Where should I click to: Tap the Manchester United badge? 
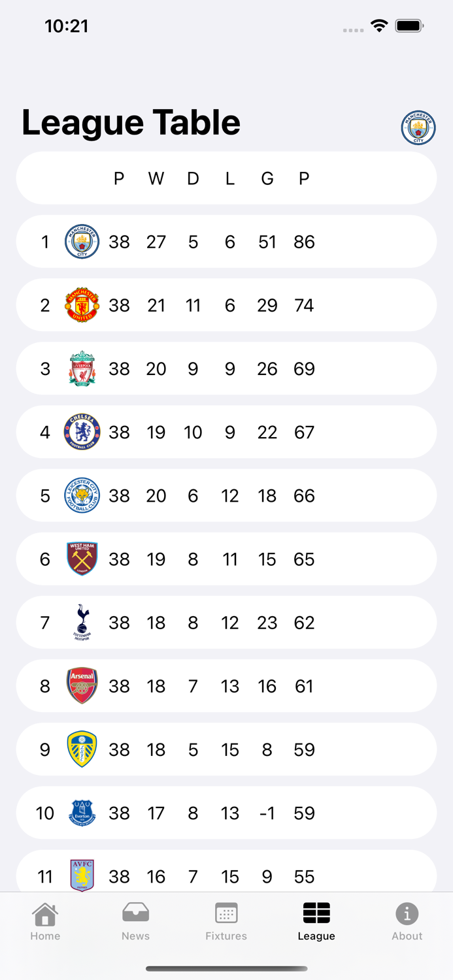82,304
